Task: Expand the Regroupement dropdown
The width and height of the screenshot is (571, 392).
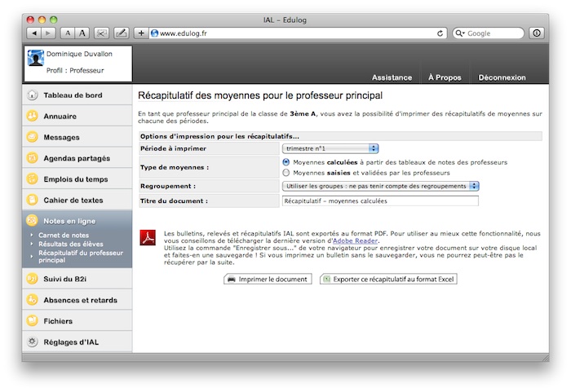Action: 380,187
